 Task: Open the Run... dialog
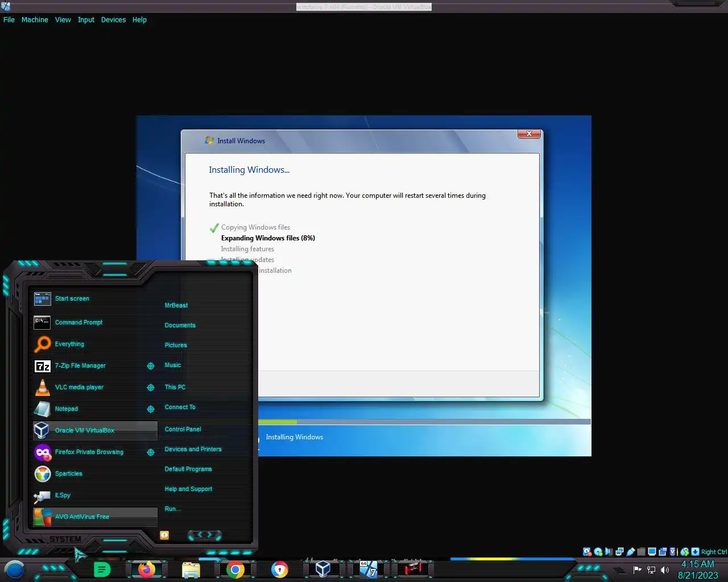[172, 509]
